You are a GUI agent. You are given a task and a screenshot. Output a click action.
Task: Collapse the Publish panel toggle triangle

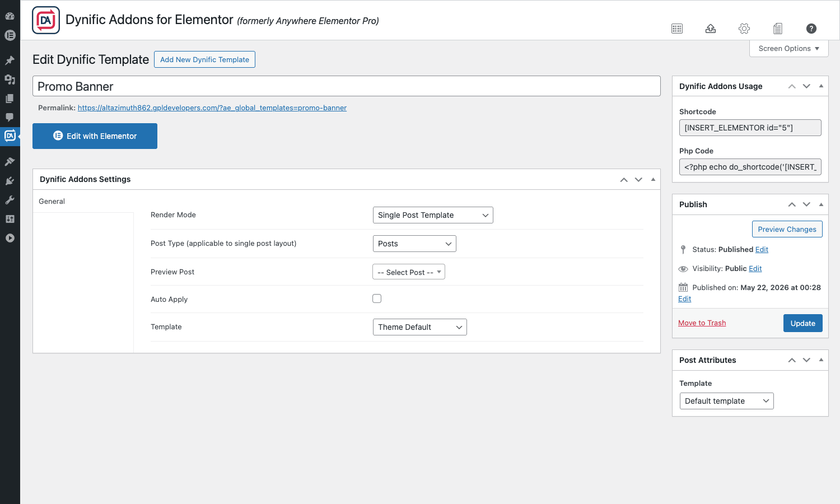pos(821,204)
